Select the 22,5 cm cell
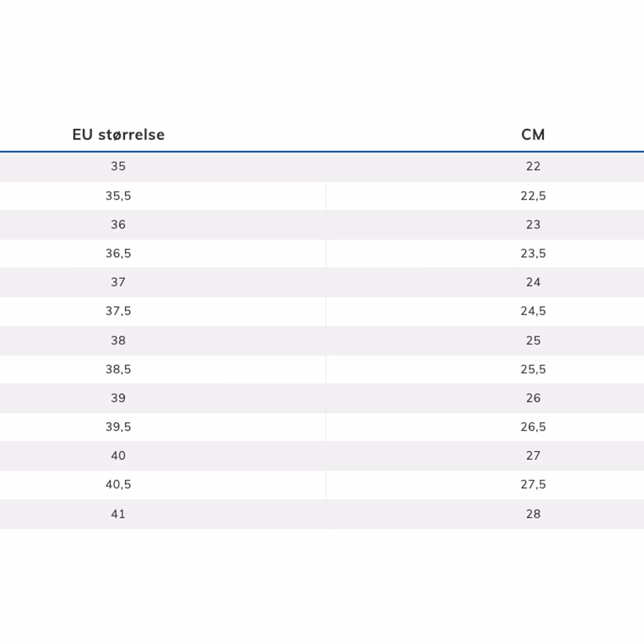Viewport: 644px width, 644px height. tap(533, 196)
